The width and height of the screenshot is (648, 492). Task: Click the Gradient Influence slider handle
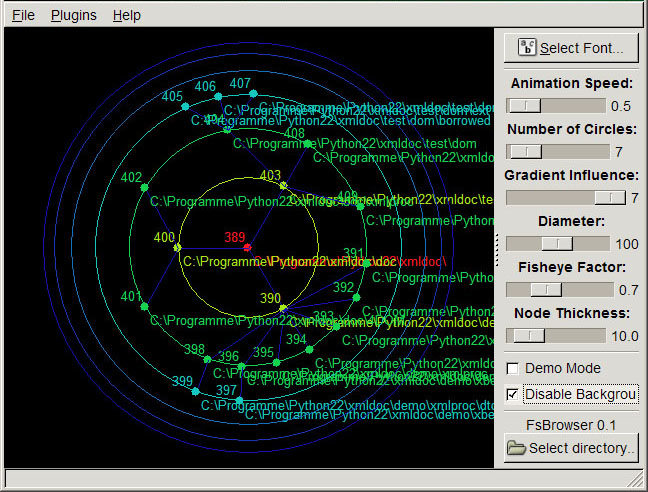click(610, 197)
